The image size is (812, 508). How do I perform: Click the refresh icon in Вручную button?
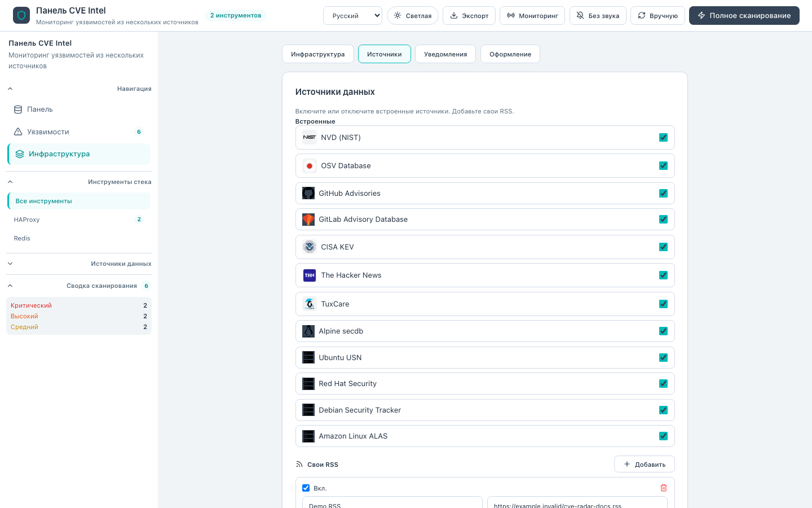click(x=642, y=15)
